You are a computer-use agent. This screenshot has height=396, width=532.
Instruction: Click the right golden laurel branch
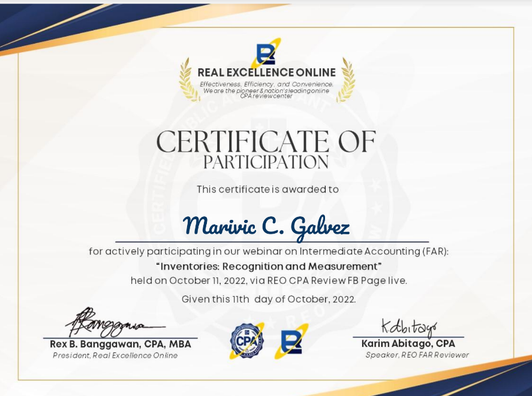[345, 80]
